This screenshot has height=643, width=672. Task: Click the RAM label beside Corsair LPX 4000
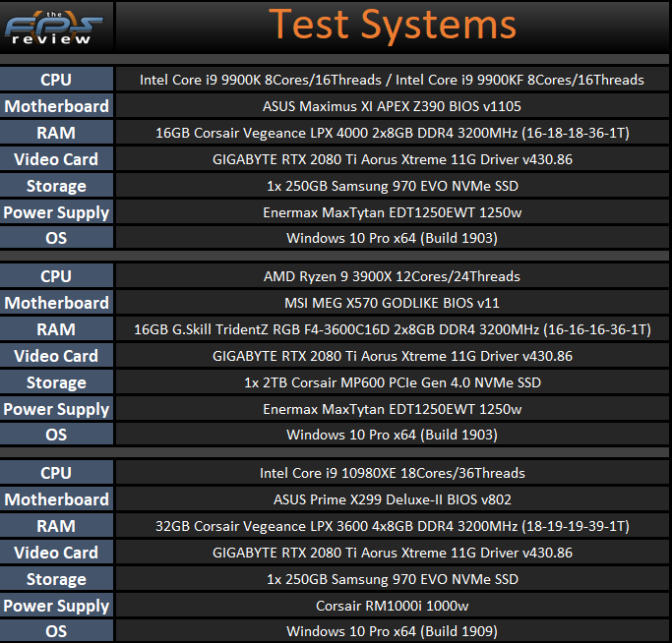pyautogui.click(x=56, y=133)
